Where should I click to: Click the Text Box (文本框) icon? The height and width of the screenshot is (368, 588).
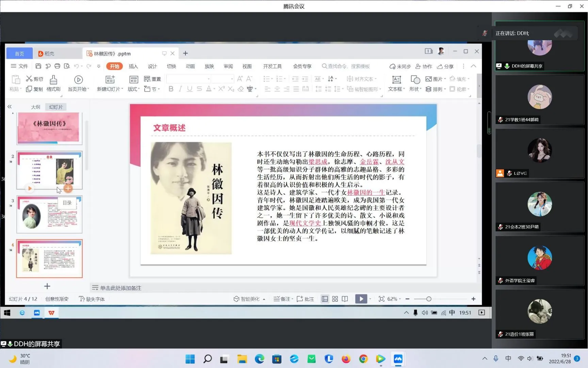click(x=396, y=80)
